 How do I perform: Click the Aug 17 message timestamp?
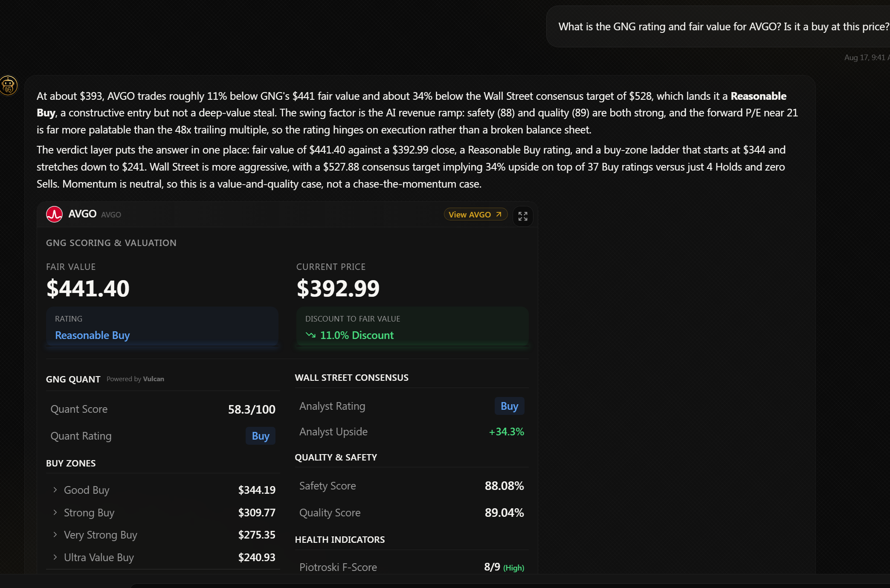(x=867, y=58)
